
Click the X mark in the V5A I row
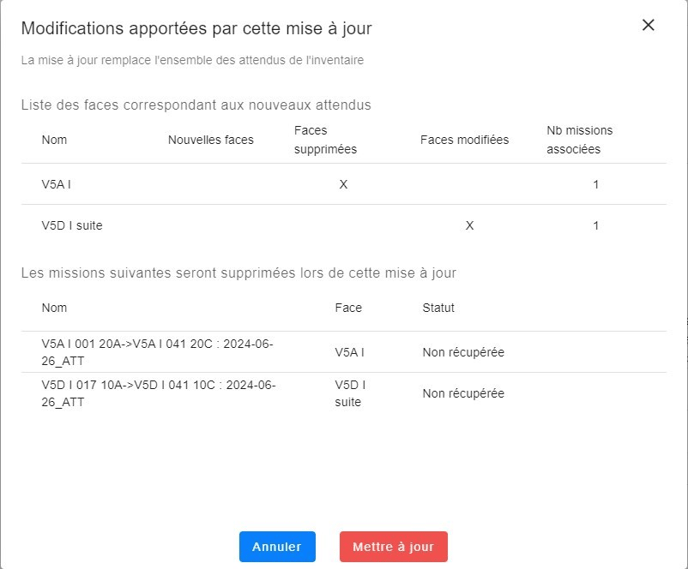[343, 185]
